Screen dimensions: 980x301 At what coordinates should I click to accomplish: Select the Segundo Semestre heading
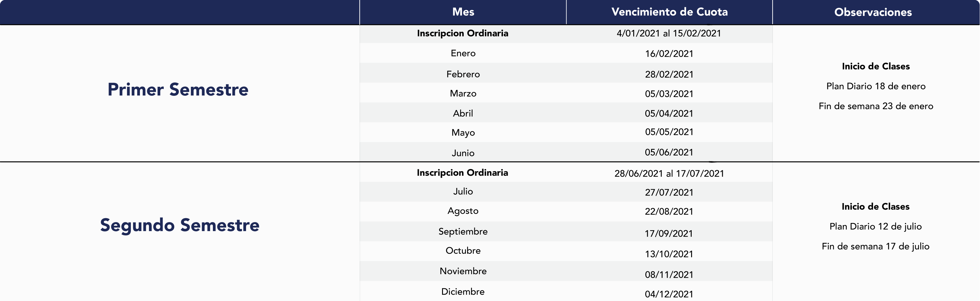tap(179, 226)
